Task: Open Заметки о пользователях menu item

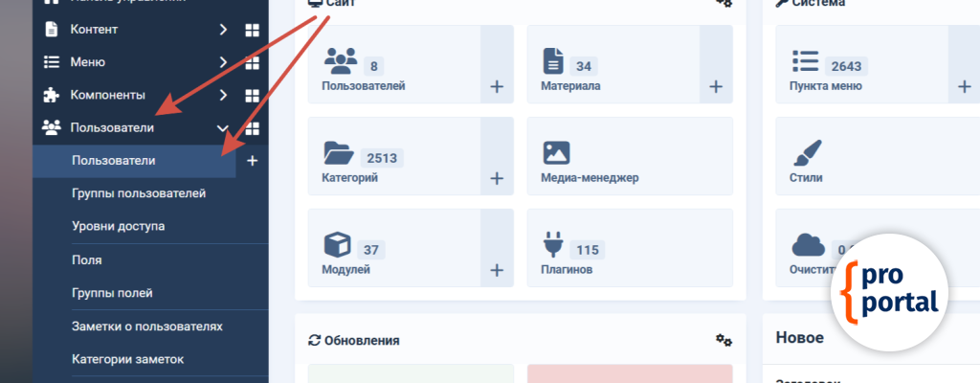Action: (x=146, y=326)
